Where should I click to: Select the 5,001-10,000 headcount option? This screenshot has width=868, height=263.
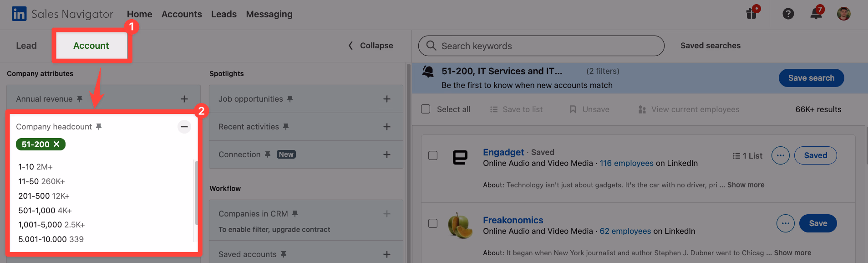[51, 239]
